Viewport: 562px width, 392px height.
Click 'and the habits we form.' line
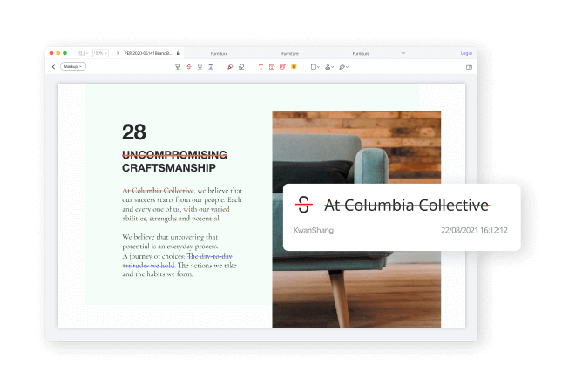158,274
